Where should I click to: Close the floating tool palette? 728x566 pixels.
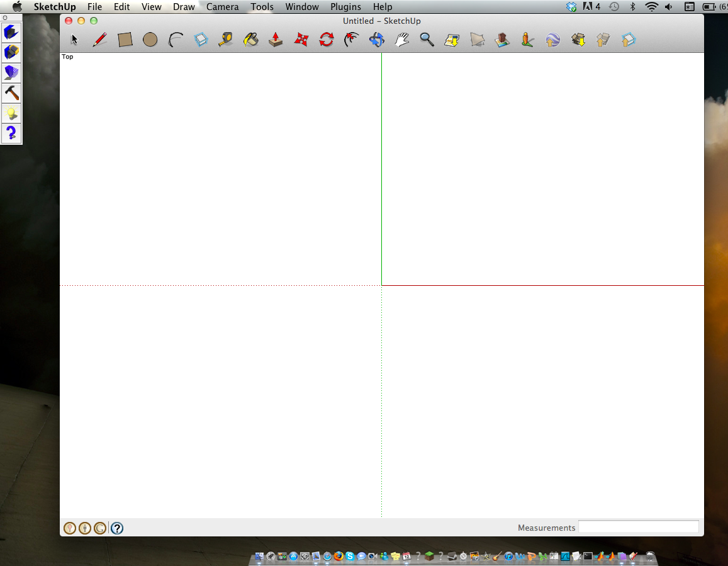coord(4,18)
